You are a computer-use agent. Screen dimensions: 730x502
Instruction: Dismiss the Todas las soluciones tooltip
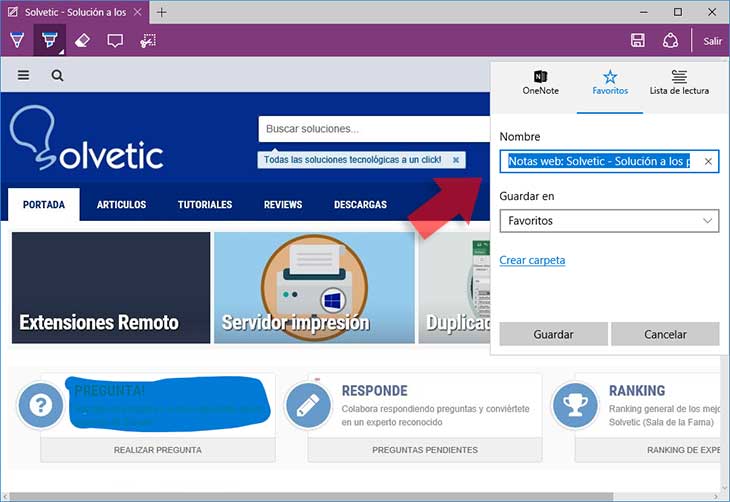pyautogui.click(x=456, y=160)
